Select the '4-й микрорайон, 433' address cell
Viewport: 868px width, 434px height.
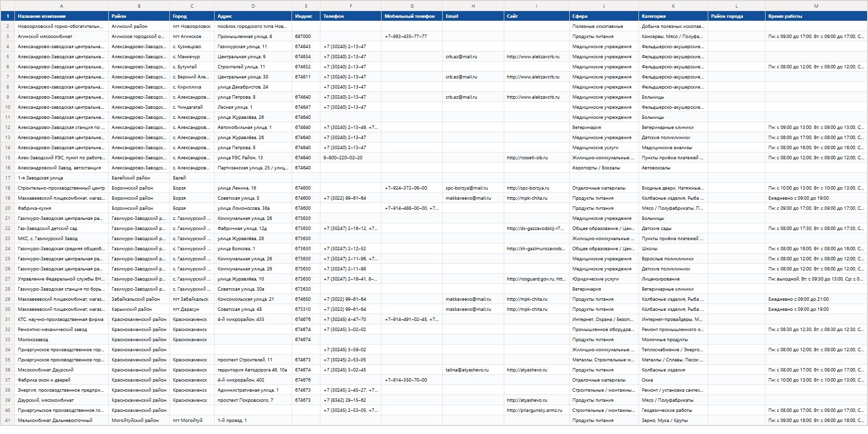[253, 319]
